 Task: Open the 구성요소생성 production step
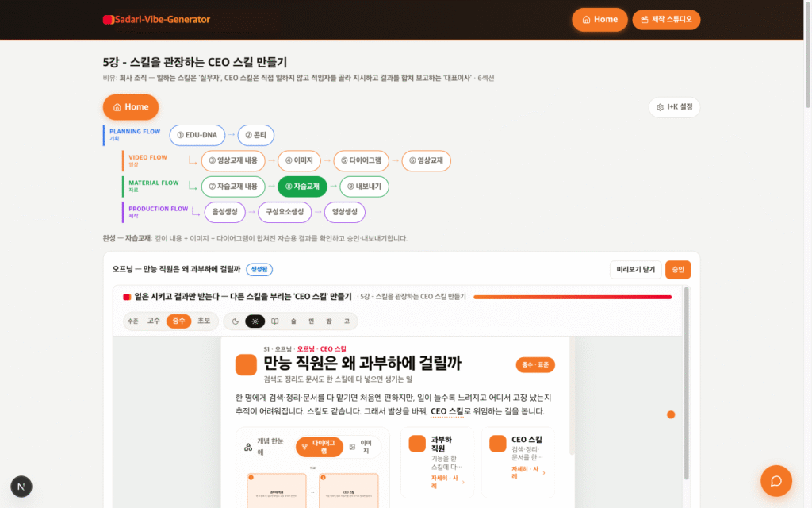coord(285,212)
